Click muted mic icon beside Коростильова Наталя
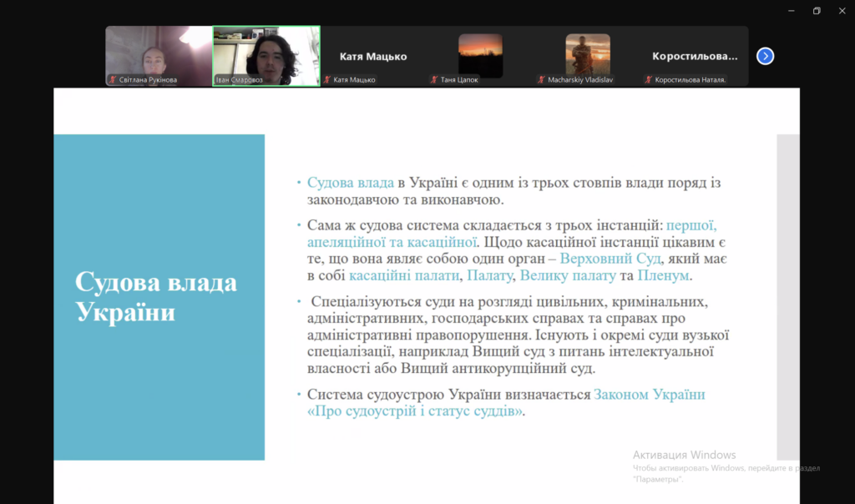This screenshot has height=504, width=855. point(649,79)
